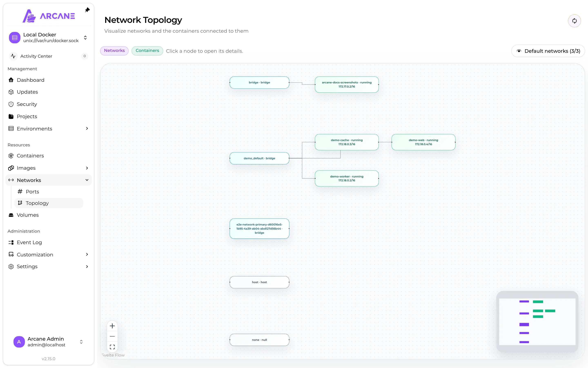
Task: Go to Dashboard
Action: pyautogui.click(x=48, y=80)
